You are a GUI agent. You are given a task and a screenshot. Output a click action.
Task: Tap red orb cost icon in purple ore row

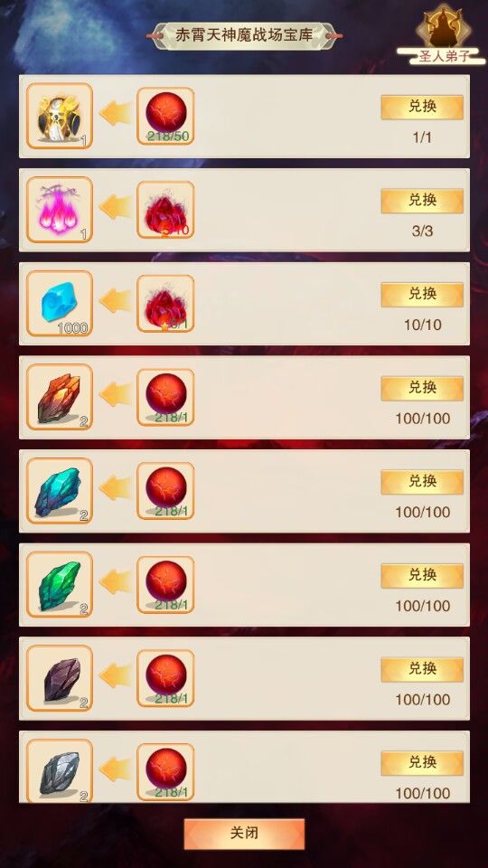[x=165, y=679]
